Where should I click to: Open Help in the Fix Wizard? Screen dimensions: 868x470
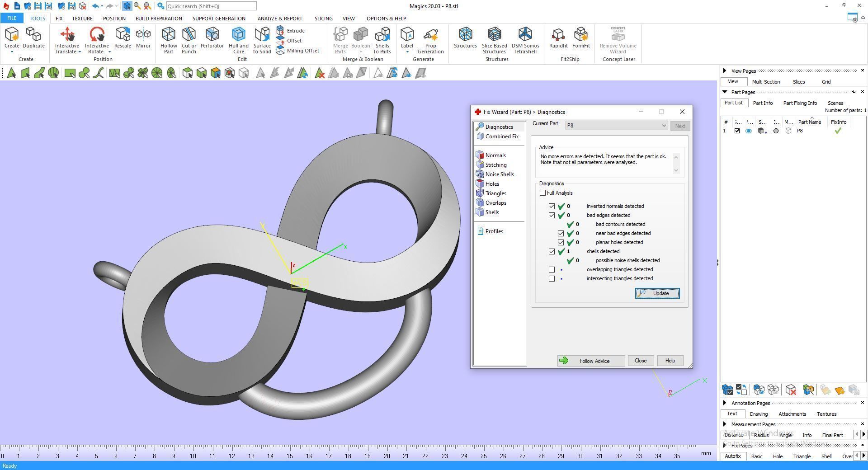670,361
